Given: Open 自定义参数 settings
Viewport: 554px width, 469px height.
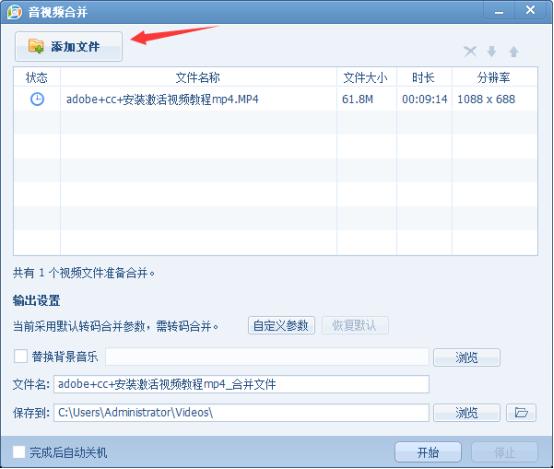Looking at the screenshot, I should tap(281, 326).
